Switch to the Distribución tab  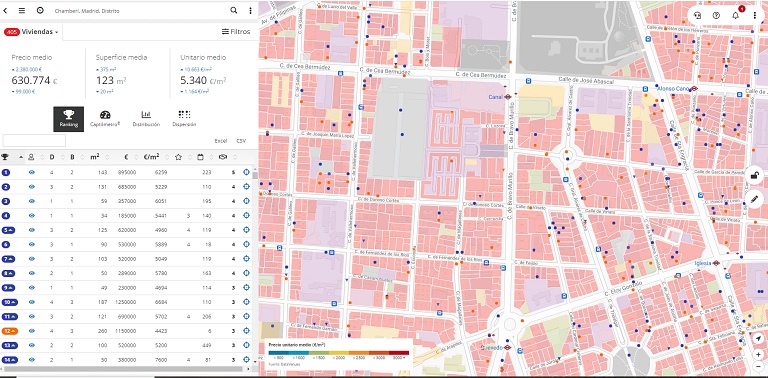point(146,119)
